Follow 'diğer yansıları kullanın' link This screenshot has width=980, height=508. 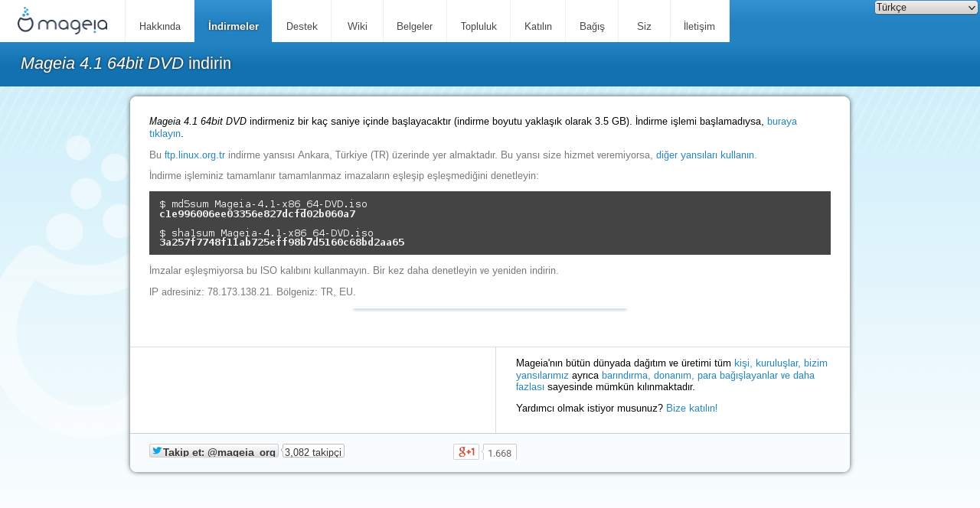[x=705, y=155]
